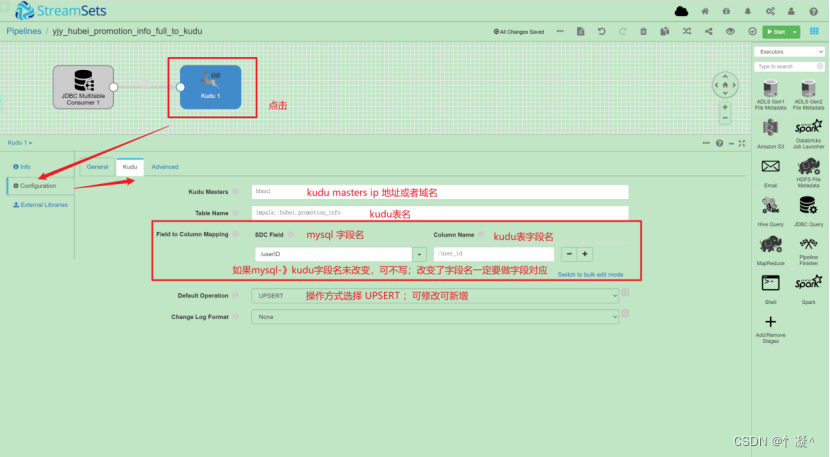
Task: Duplicate stage using copy icon
Action: (665, 31)
